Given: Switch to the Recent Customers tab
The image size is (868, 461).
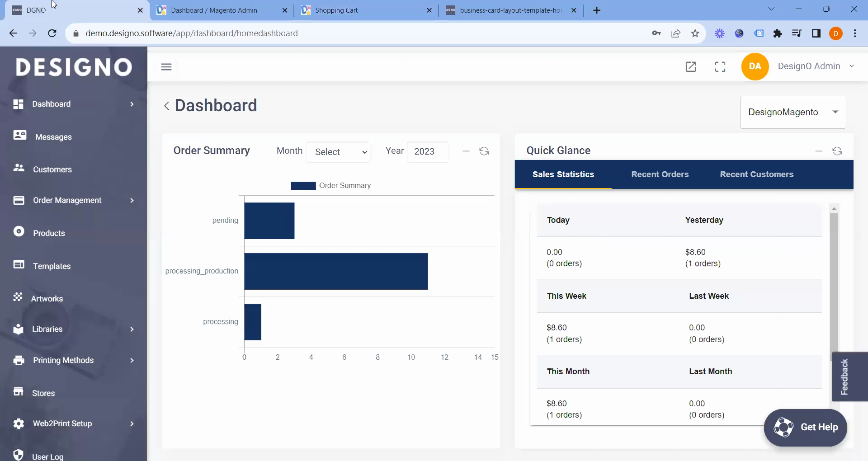Looking at the screenshot, I should [756, 174].
